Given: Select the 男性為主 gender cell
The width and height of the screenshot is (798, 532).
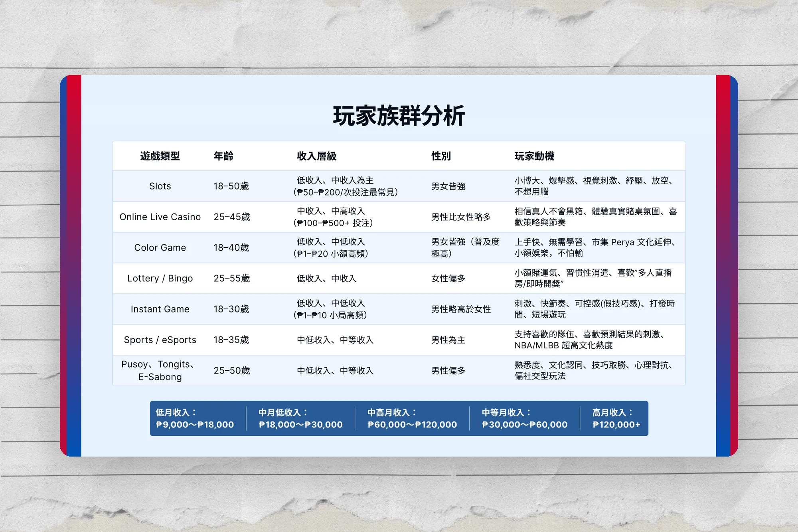Looking at the screenshot, I should point(448,340).
